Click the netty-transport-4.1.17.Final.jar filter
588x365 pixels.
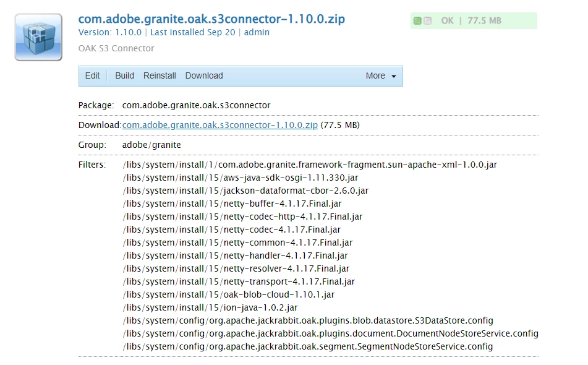(239, 281)
